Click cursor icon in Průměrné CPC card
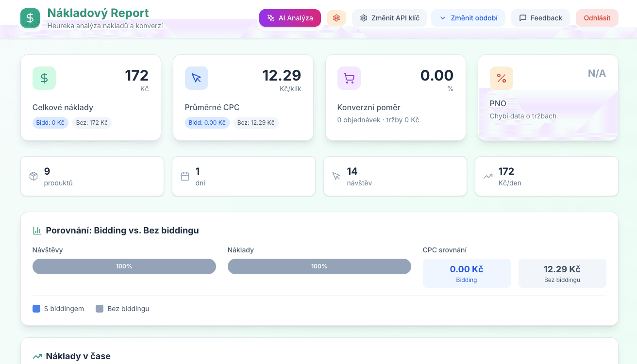The image size is (637, 364). (197, 78)
